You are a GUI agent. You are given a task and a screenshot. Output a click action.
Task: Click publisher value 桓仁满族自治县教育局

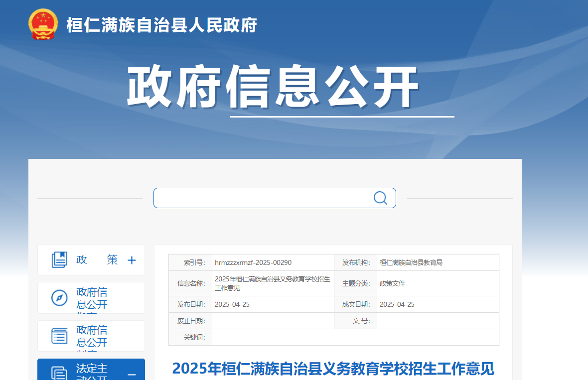tap(411, 262)
